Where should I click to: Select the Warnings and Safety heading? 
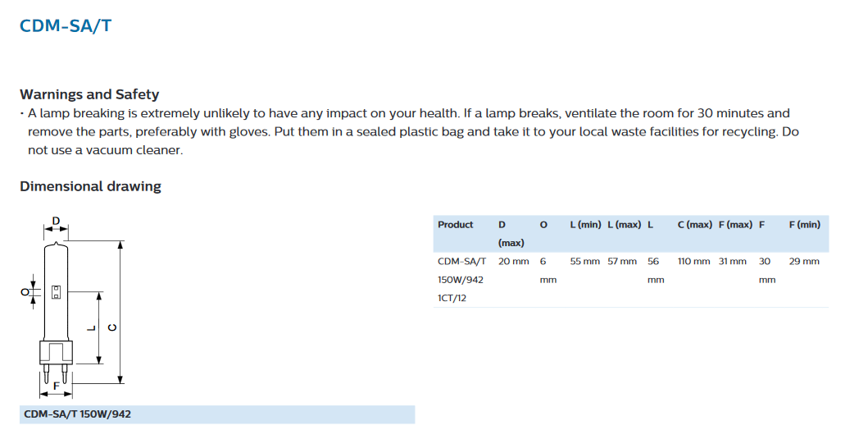[89, 94]
